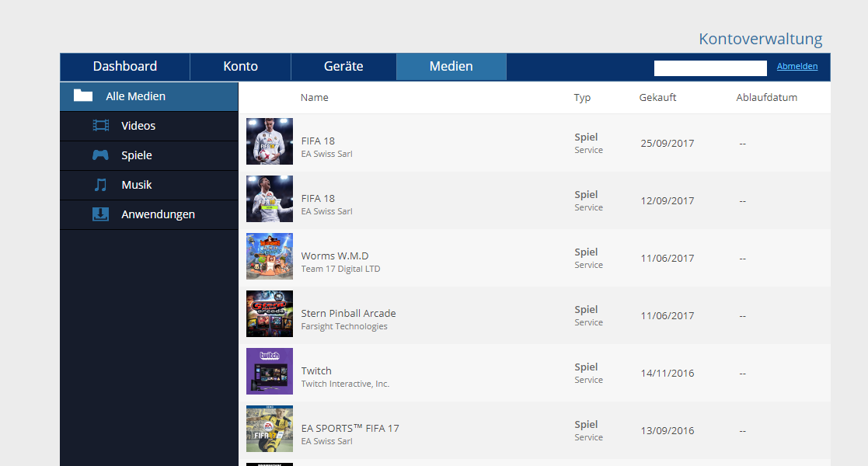Select Spiele in the sidebar
The height and width of the screenshot is (466, 868).
pyautogui.click(x=149, y=155)
